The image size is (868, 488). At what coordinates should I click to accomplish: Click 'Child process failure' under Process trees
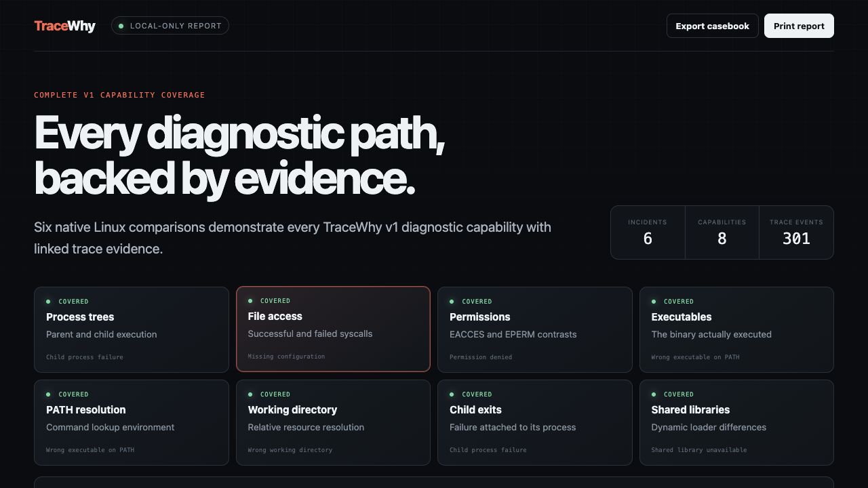pyautogui.click(x=85, y=357)
